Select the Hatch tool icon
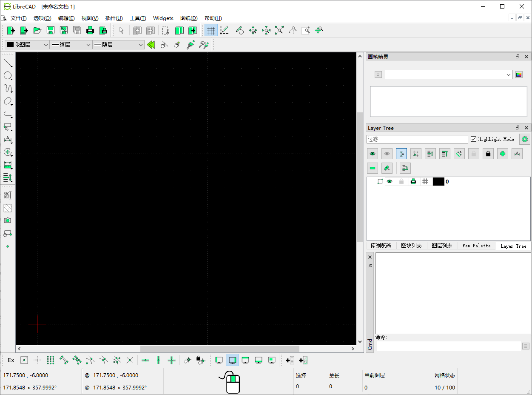Image resolution: width=532 pixels, height=395 pixels. tap(7, 208)
